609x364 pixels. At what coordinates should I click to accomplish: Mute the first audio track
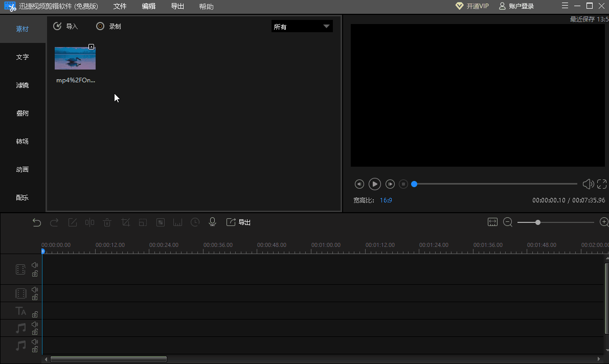[35, 324]
